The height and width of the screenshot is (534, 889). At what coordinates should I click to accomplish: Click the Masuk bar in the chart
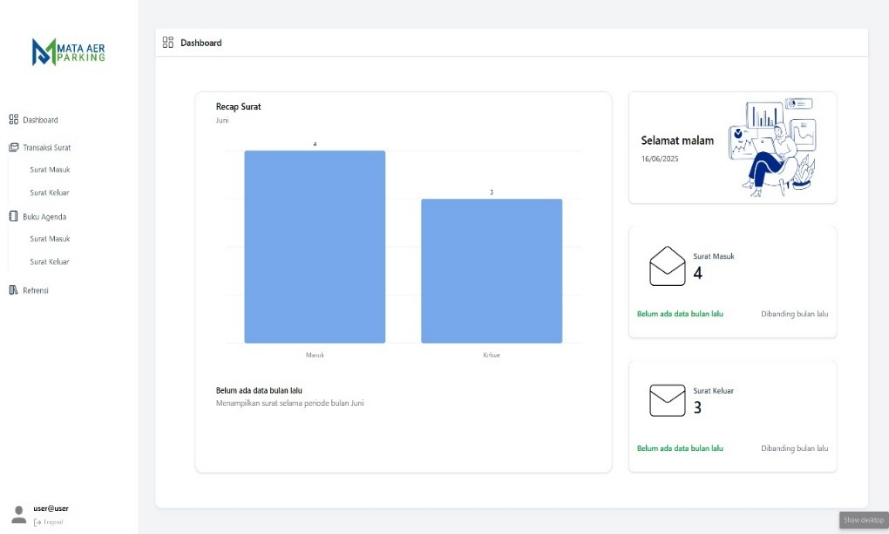(x=314, y=247)
